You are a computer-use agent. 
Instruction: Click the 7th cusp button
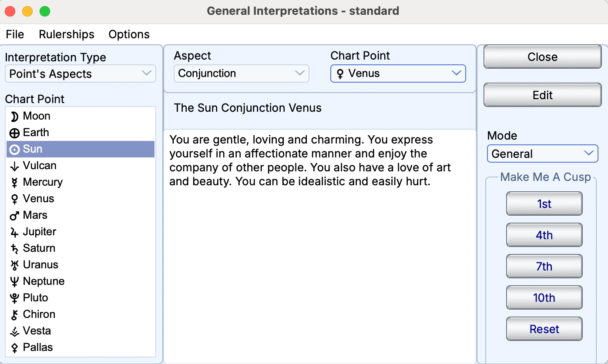point(544,266)
